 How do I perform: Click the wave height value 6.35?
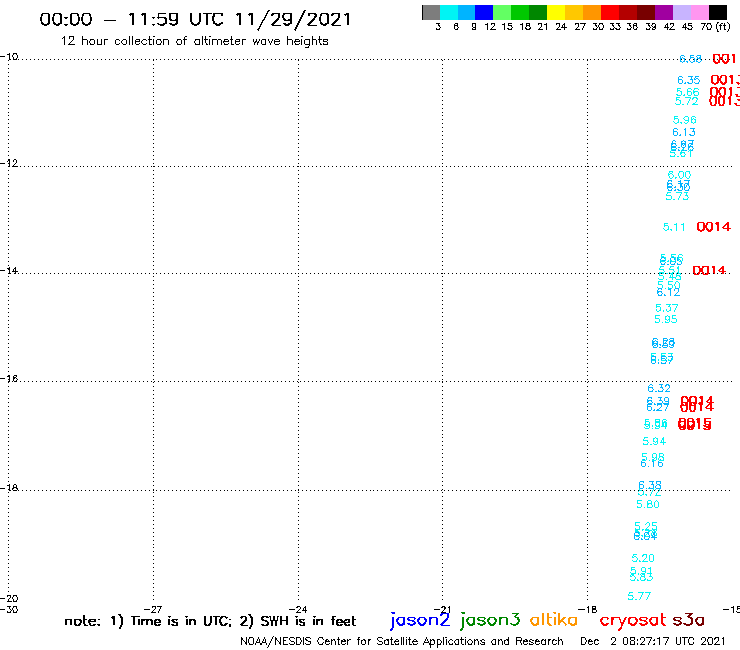point(689,80)
